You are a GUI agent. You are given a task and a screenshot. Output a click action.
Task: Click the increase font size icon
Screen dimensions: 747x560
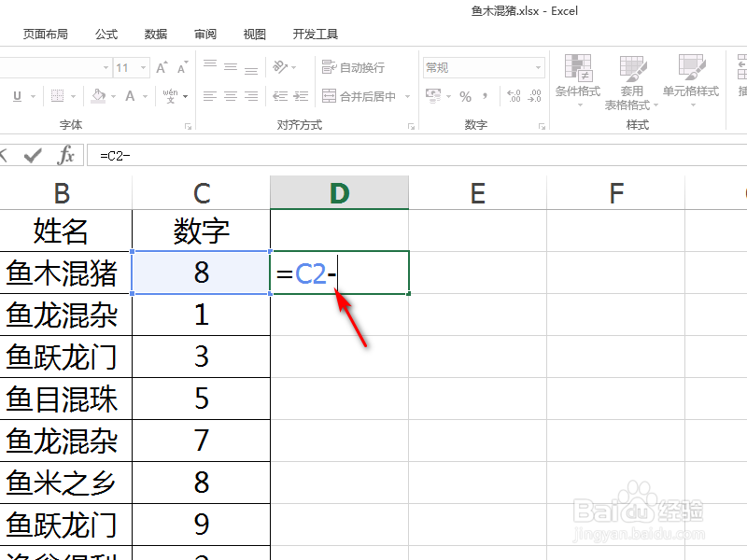coord(162,67)
